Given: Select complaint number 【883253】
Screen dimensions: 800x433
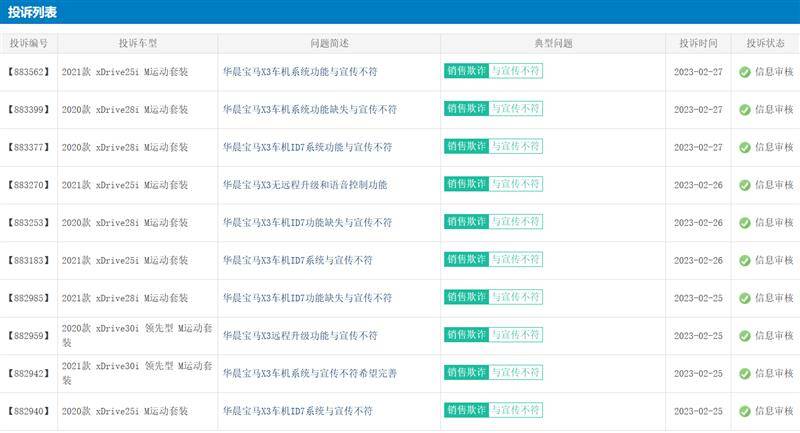Looking at the screenshot, I should pyautogui.click(x=29, y=223).
